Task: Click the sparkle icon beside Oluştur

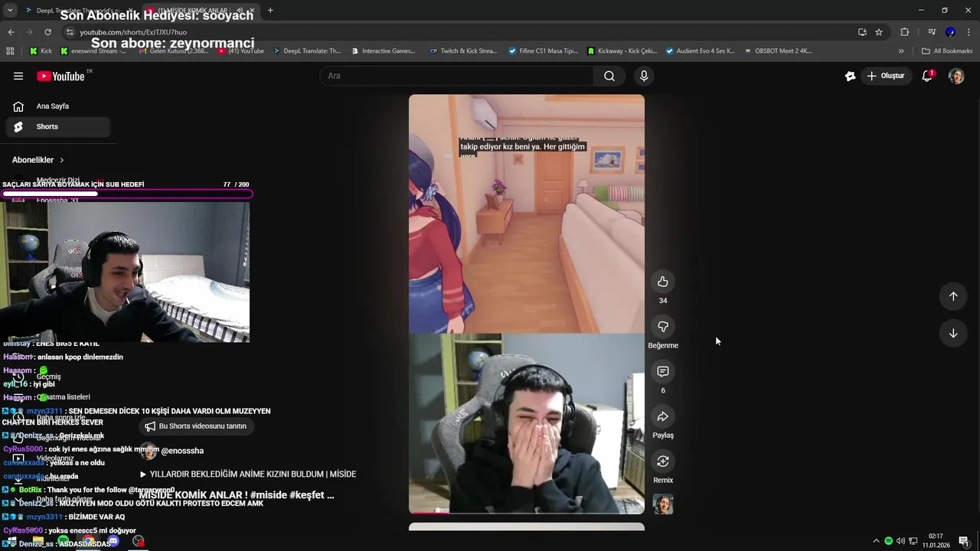Action: tap(850, 76)
